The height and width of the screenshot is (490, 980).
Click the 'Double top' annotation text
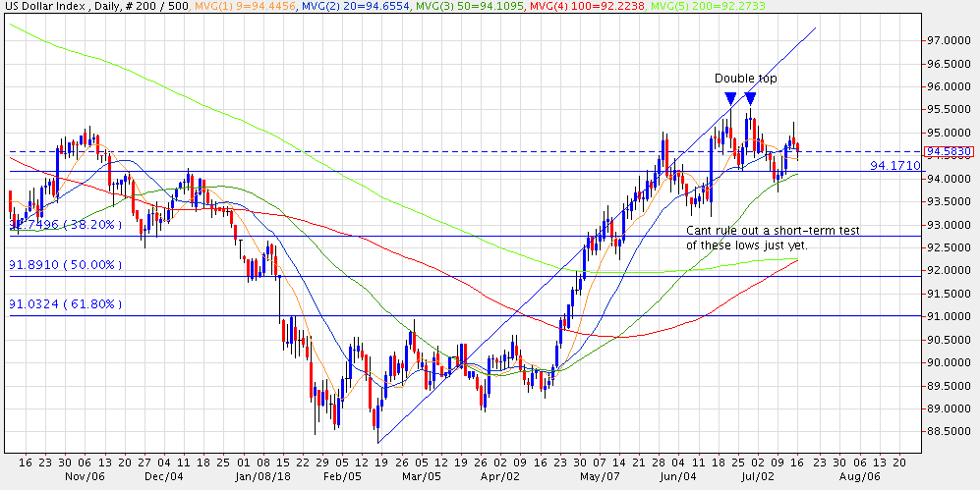coord(746,79)
